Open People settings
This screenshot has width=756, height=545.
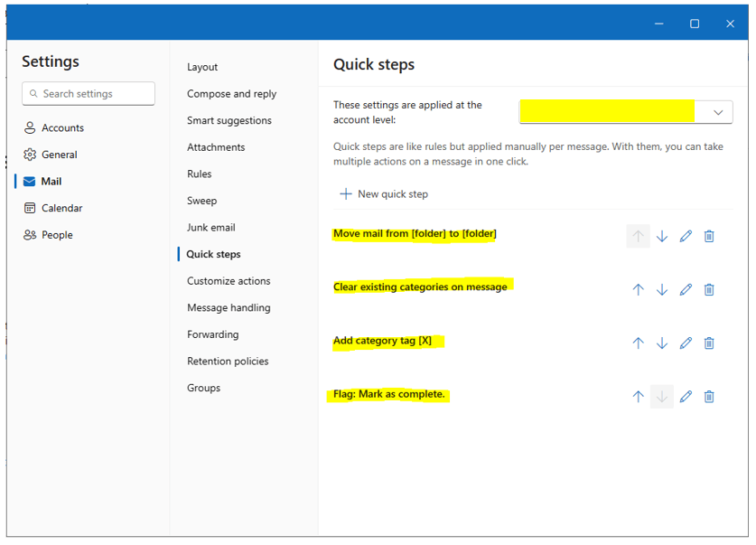click(x=48, y=235)
